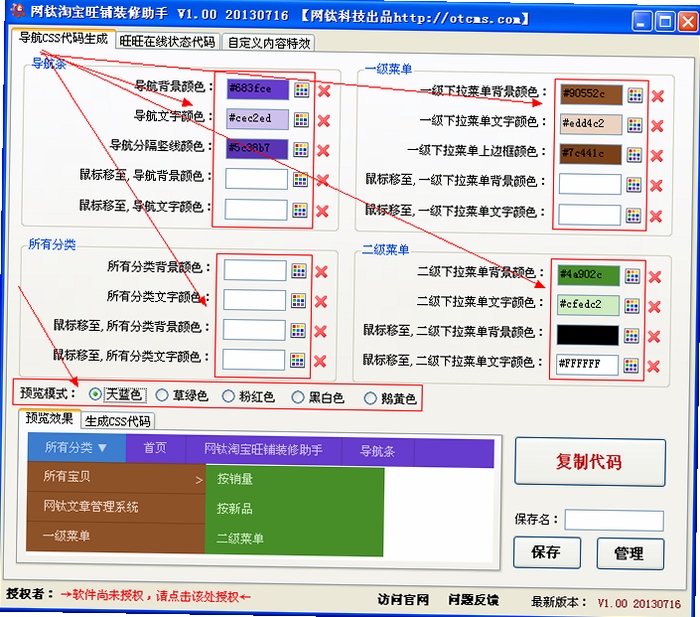The width and height of the screenshot is (700, 617).
Task: Open color picker for 二级下拉菜单背景颜色
Action: [x=632, y=276]
